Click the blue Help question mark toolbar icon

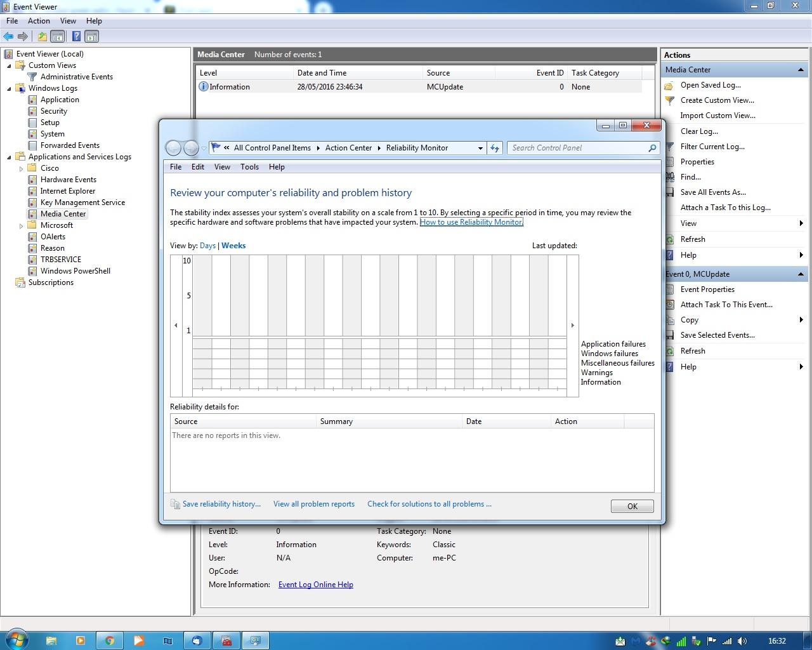(76, 37)
